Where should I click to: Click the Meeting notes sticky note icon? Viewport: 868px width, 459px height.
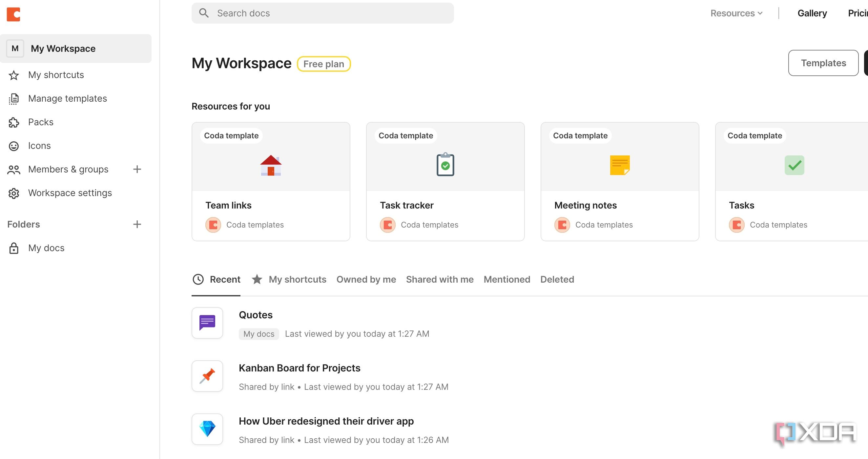pos(620,165)
